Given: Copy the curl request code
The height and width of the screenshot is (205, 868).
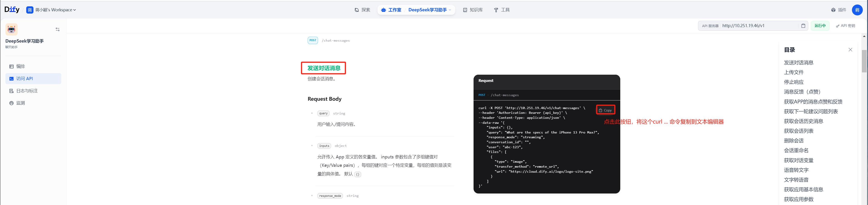Looking at the screenshot, I should tap(606, 110).
